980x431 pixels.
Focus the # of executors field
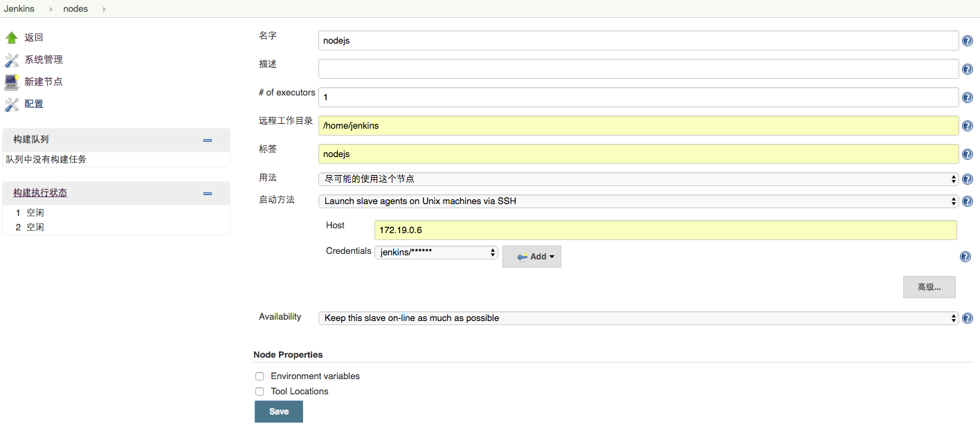coord(638,98)
